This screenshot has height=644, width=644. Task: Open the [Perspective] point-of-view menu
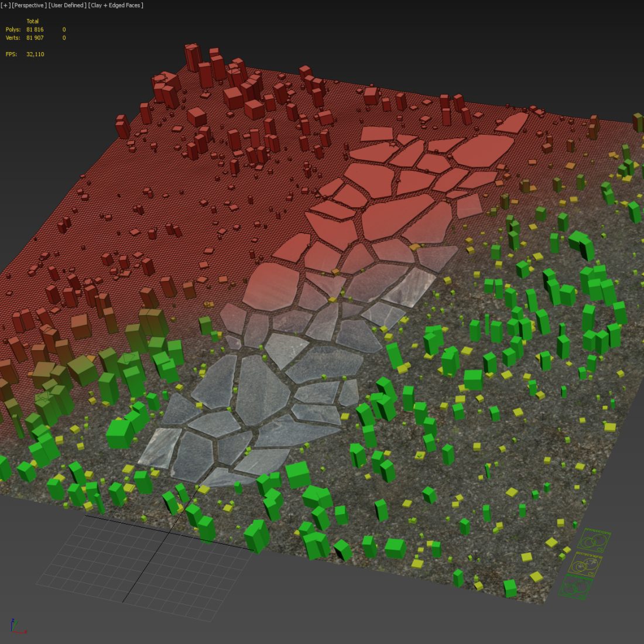29,5
